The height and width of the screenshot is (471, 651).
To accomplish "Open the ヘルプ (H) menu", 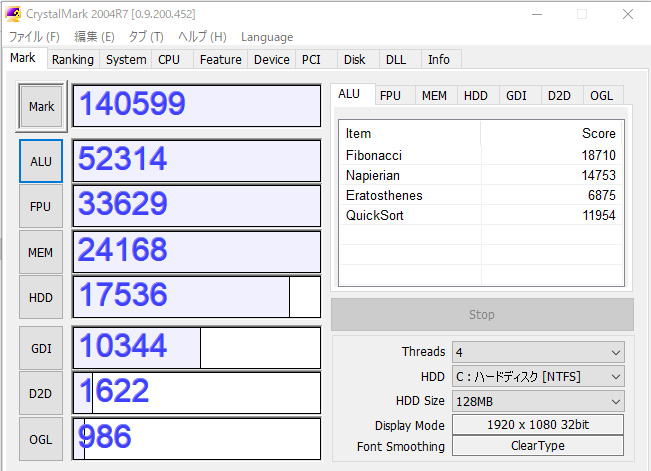I will (x=202, y=37).
